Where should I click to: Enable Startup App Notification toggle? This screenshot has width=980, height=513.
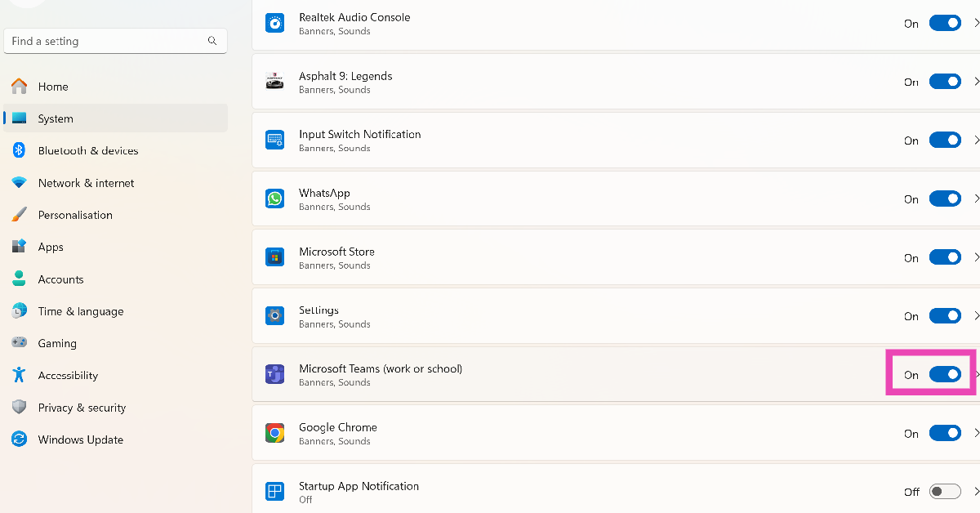pyautogui.click(x=945, y=492)
